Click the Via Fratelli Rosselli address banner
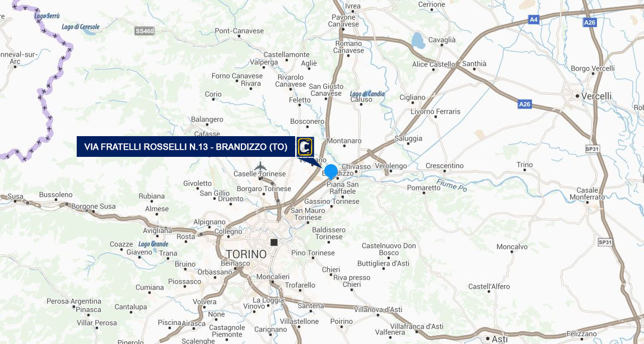Viewport: 644px width, 344px height. (186, 147)
